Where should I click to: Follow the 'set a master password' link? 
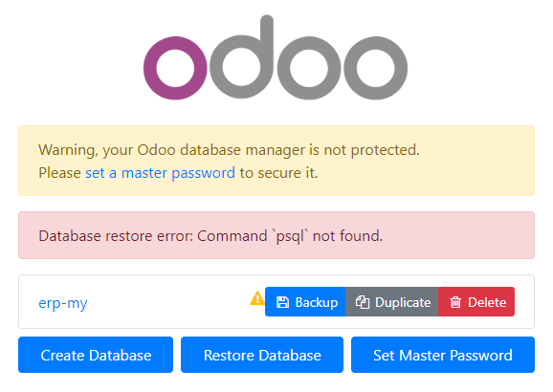coord(160,173)
